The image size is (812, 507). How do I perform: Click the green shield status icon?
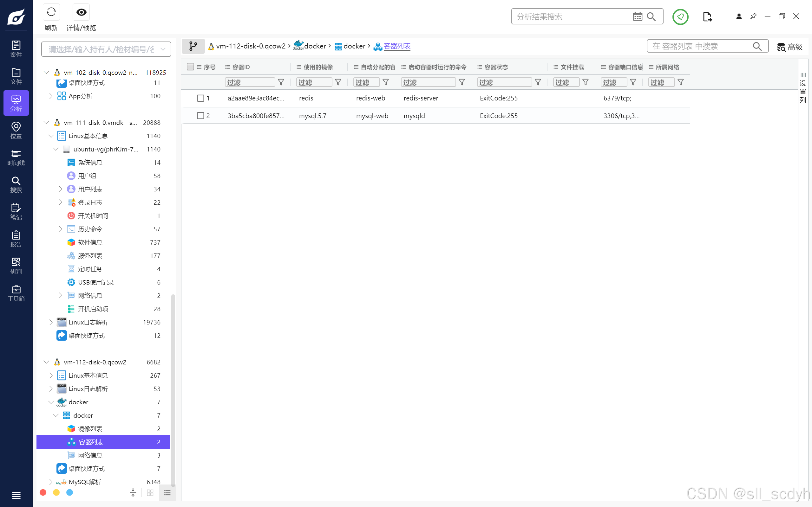[x=680, y=16]
